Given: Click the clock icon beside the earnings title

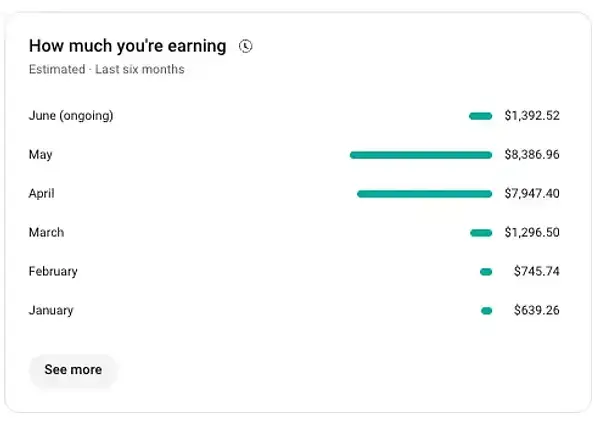Looking at the screenshot, I should tap(245, 46).
